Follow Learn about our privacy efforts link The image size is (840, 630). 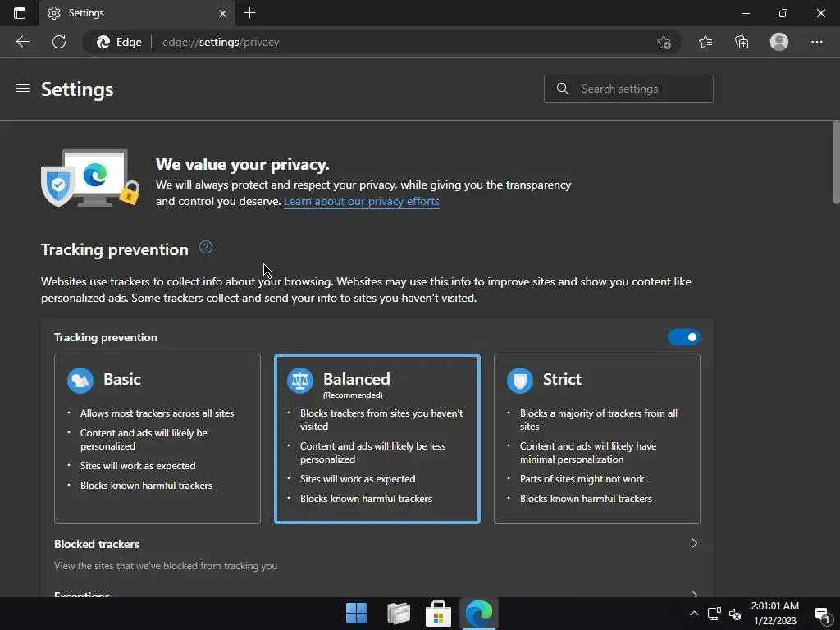click(362, 202)
